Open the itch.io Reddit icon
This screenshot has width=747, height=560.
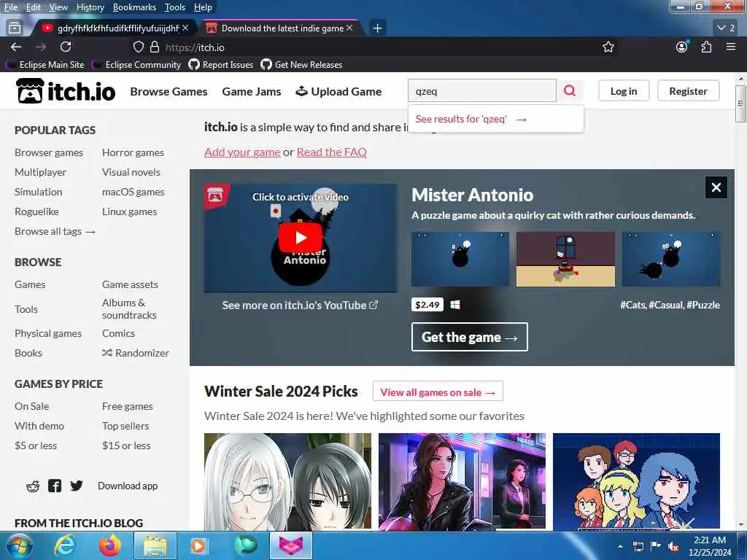(x=33, y=486)
